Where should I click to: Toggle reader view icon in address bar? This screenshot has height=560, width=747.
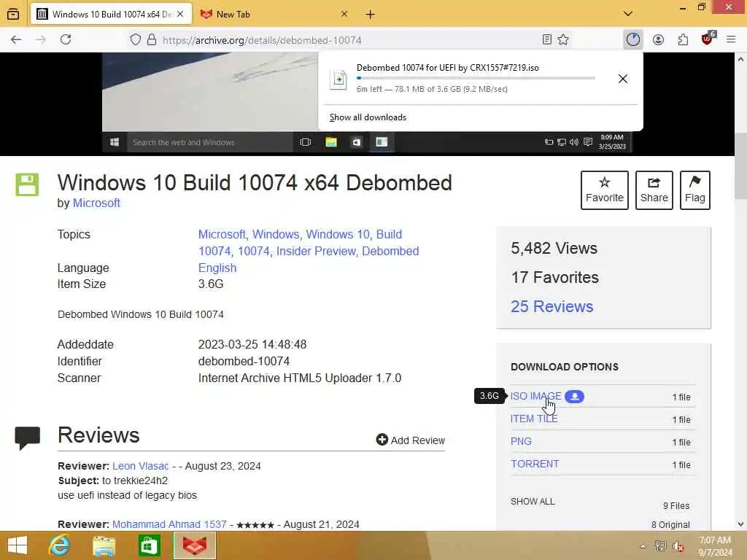click(x=547, y=39)
